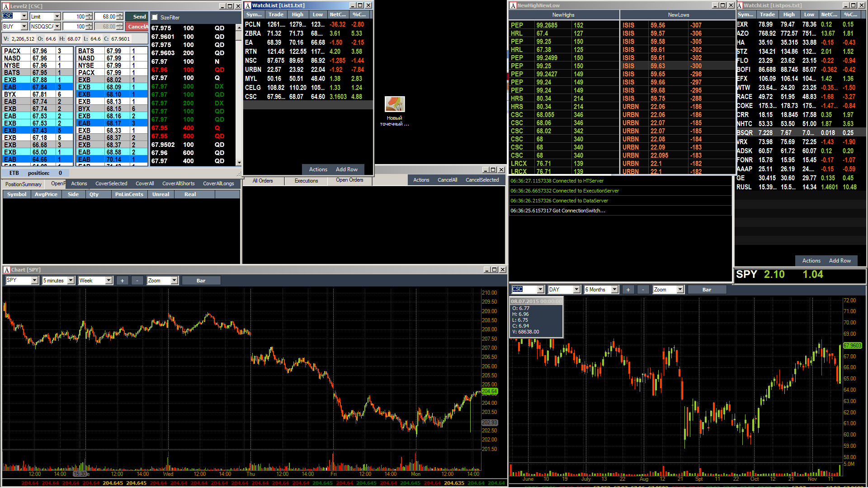Open the NSDQSCA route dropdown

(57, 27)
